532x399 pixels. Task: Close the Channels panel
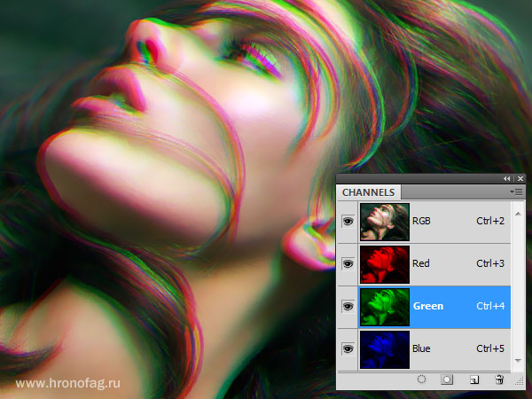tap(520, 178)
